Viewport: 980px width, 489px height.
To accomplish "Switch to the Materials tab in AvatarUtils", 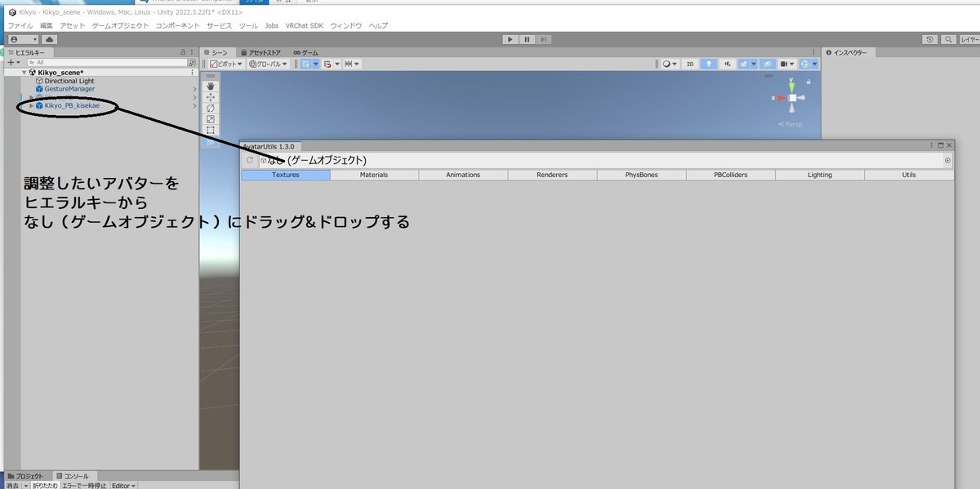I will click(x=373, y=174).
